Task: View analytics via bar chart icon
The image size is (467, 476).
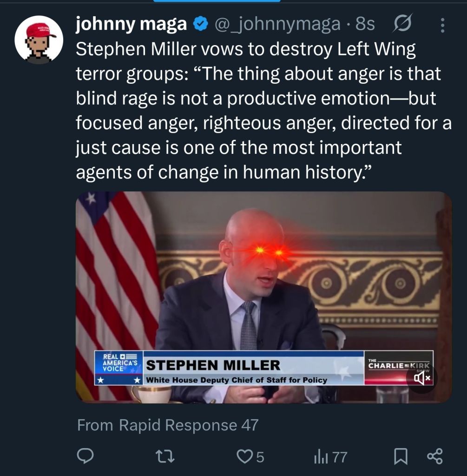Action: click(321, 457)
